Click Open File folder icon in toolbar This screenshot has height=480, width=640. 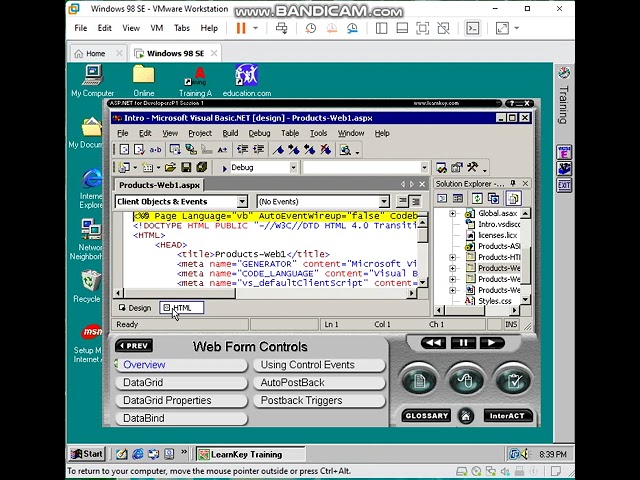click(170, 167)
